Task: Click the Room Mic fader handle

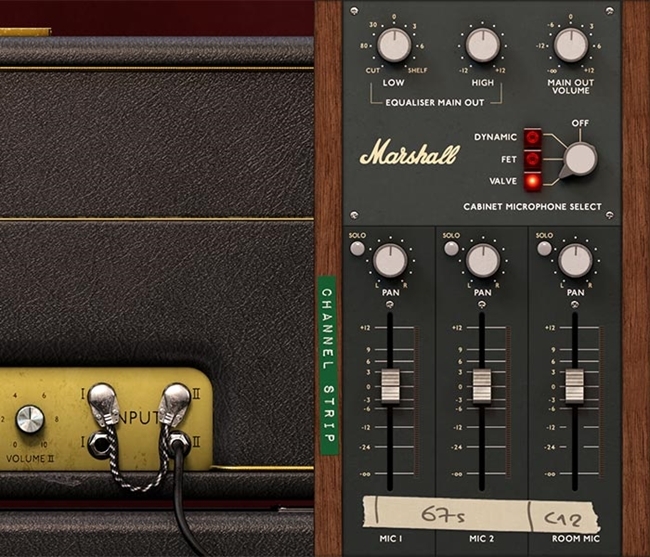Action: pos(575,386)
